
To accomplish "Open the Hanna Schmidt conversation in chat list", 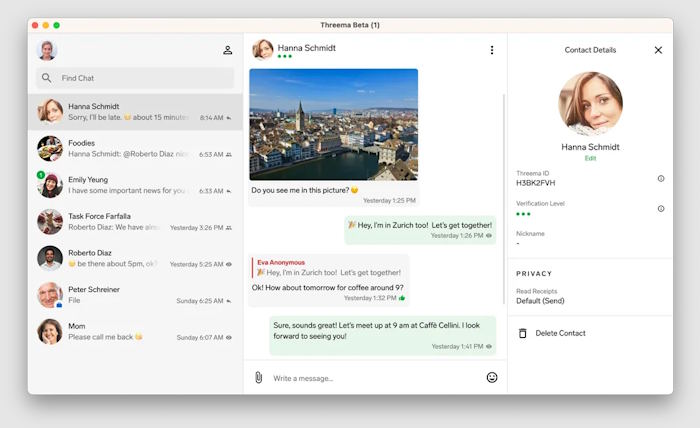I will coord(135,112).
